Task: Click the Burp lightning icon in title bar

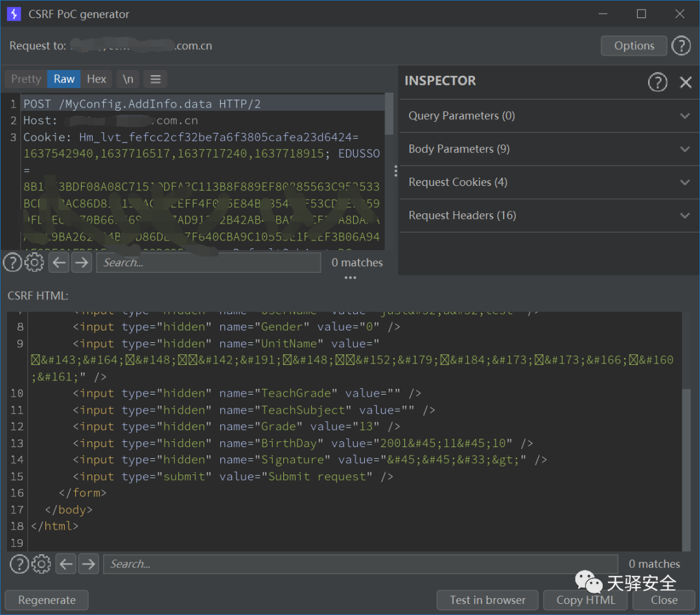Action: click(x=14, y=14)
